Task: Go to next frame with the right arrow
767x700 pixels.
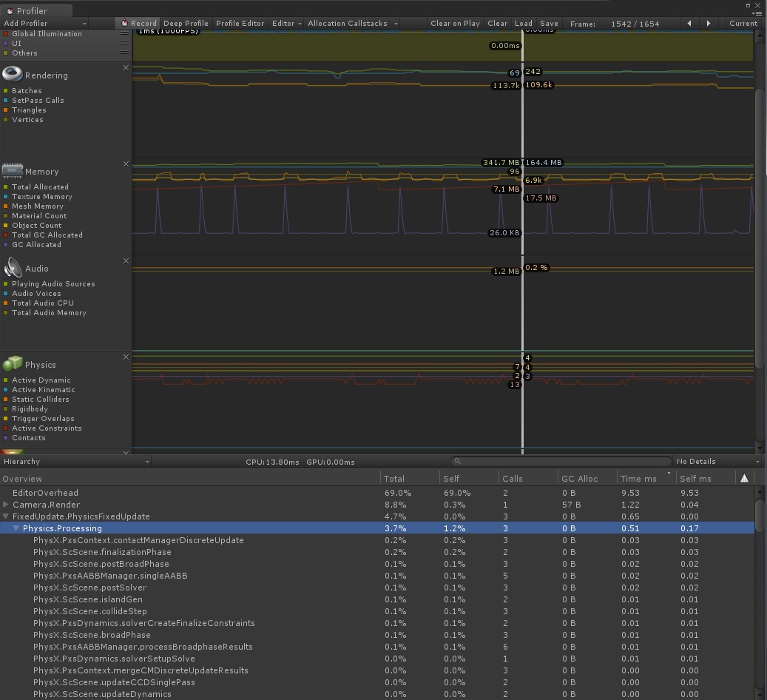Action: coord(708,23)
